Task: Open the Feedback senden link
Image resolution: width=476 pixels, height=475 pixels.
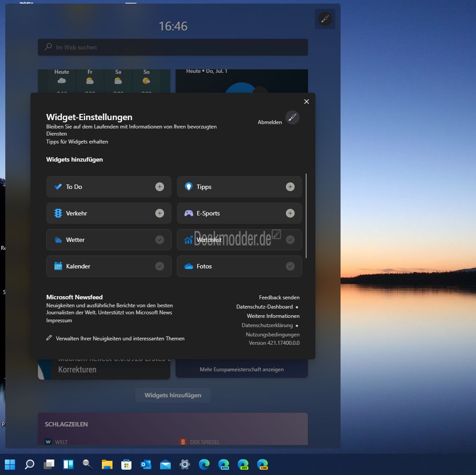Action: click(279, 298)
